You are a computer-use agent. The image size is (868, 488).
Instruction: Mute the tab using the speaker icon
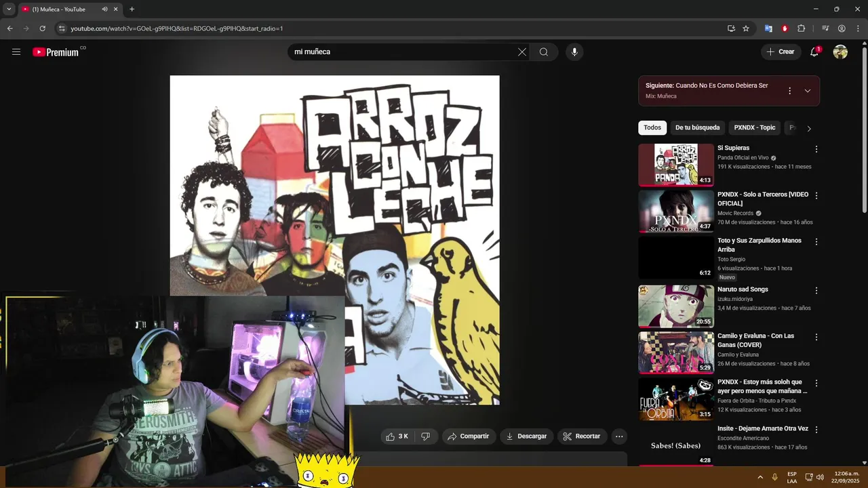pos(104,9)
